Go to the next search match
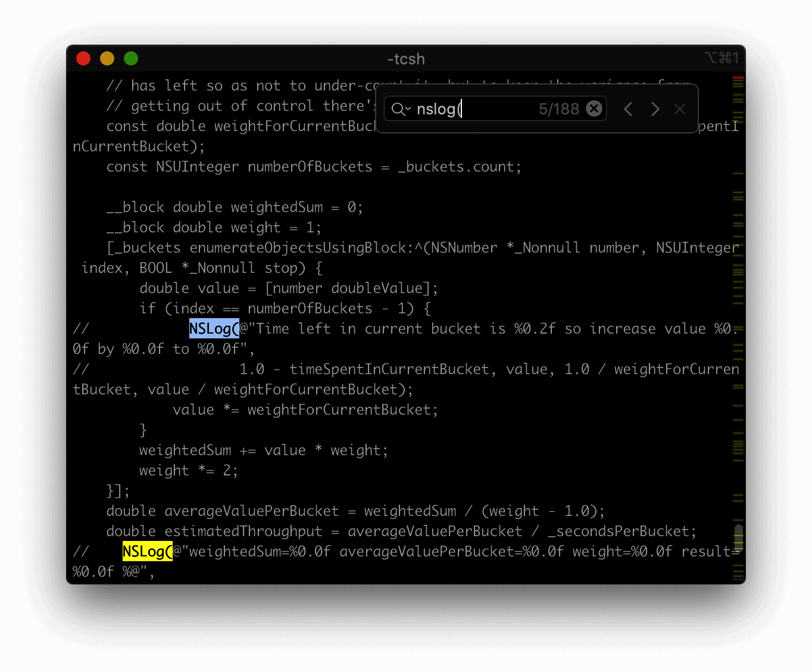The width and height of the screenshot is (812, 672). coord(655,109)
